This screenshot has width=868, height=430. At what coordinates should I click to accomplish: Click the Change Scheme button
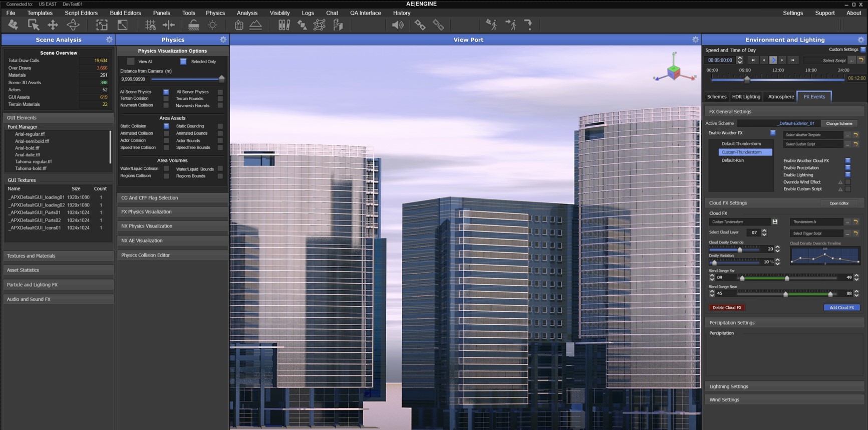(x=839, y=123)
